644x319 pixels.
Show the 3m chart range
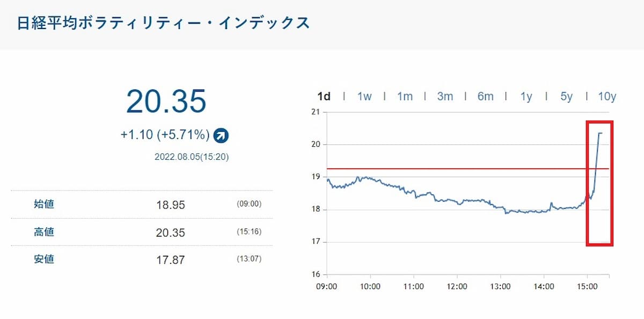coord(445,97)
